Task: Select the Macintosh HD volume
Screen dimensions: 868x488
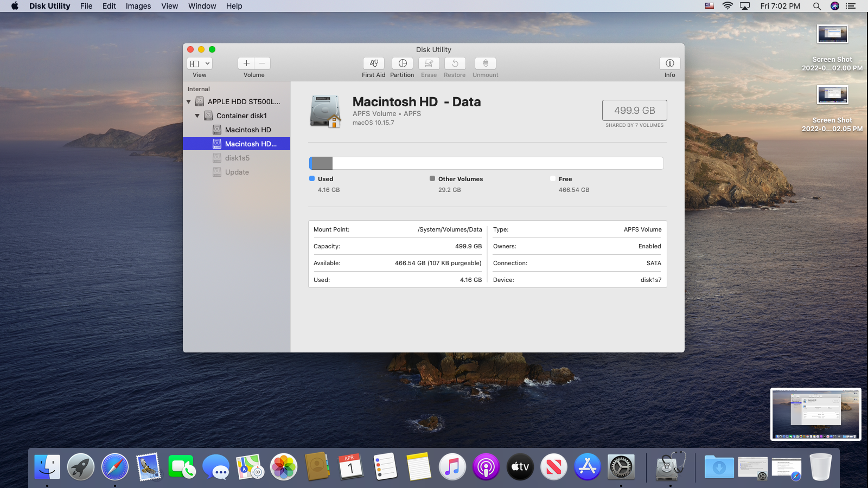Action: pos(237,130)
